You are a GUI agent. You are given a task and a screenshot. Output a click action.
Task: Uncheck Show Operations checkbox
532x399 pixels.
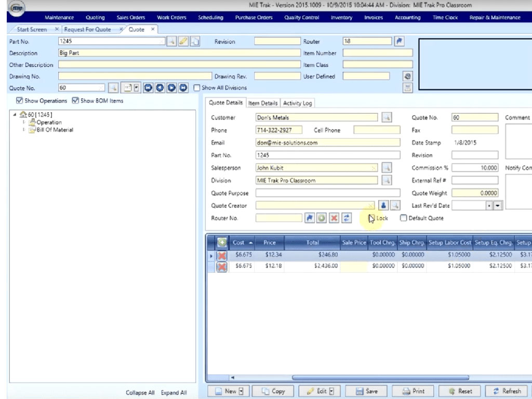(x=19, y=101)
